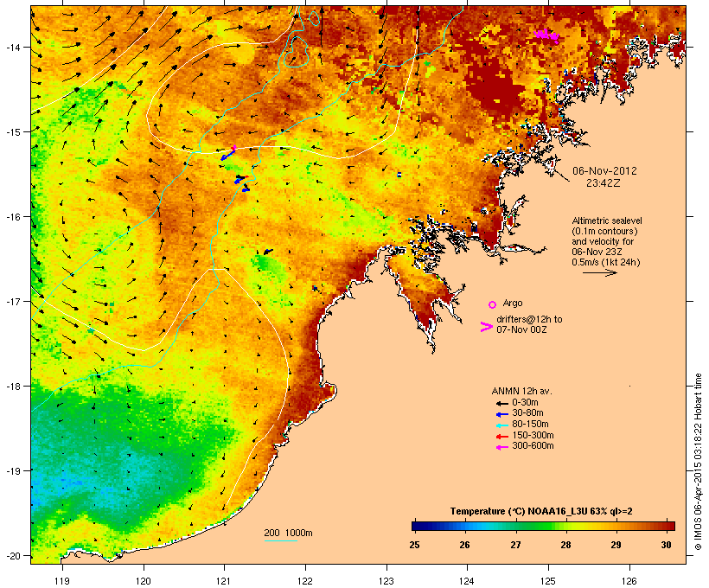The width and height of the screenshot is (709, 588).
Task: Click the 'and velocity for' text
Action: (603, 241)
